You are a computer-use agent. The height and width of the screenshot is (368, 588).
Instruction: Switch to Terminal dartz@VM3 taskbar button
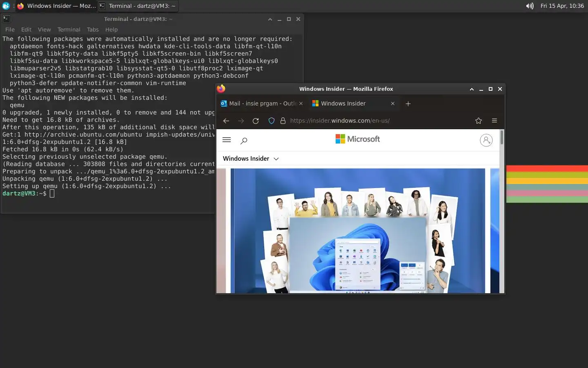coord(138,6)
